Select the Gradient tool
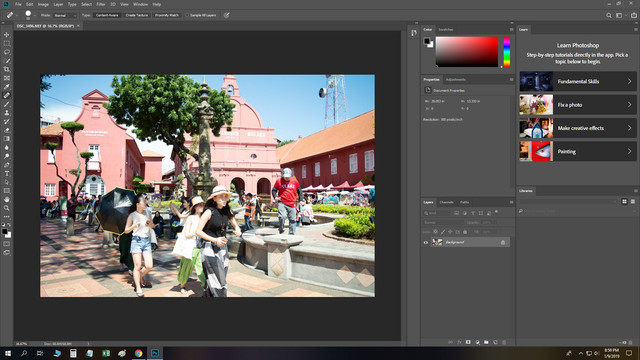Screen dimensions: 640x360 (x=7, y=139)
